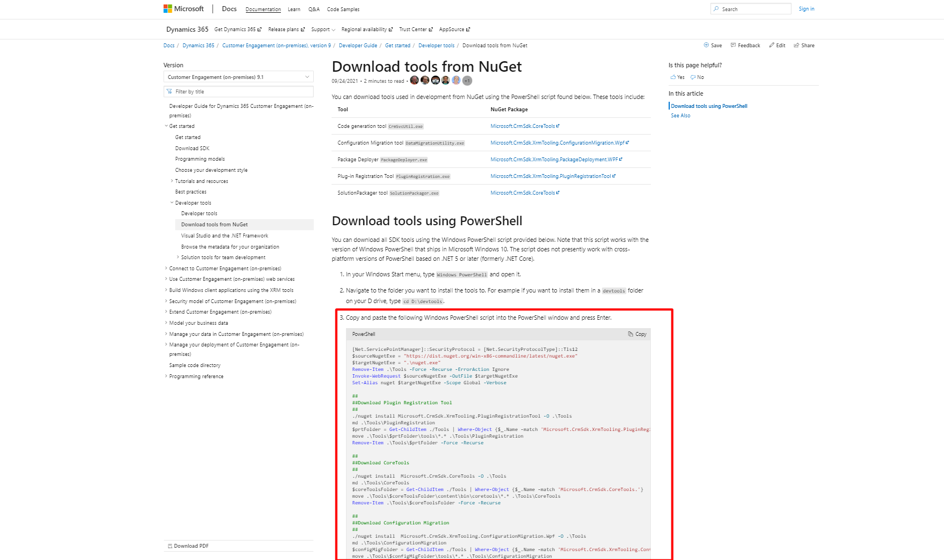Open the Version dropdown for Customer Engagement
This screenshot has width=944, height=560.
238,77
